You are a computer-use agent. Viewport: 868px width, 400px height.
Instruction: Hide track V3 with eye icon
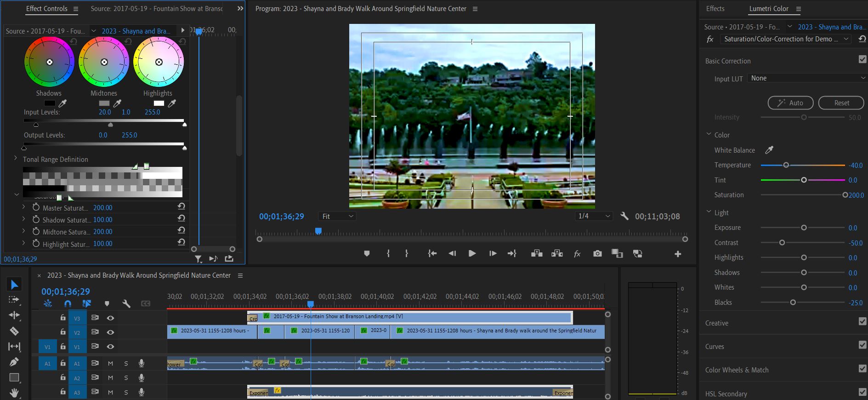click(110, 318)
